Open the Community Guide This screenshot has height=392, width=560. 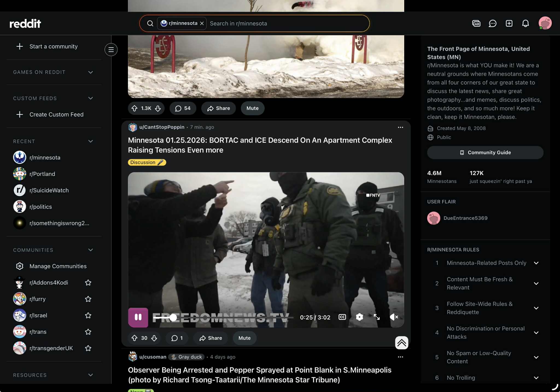pos(485,152)
